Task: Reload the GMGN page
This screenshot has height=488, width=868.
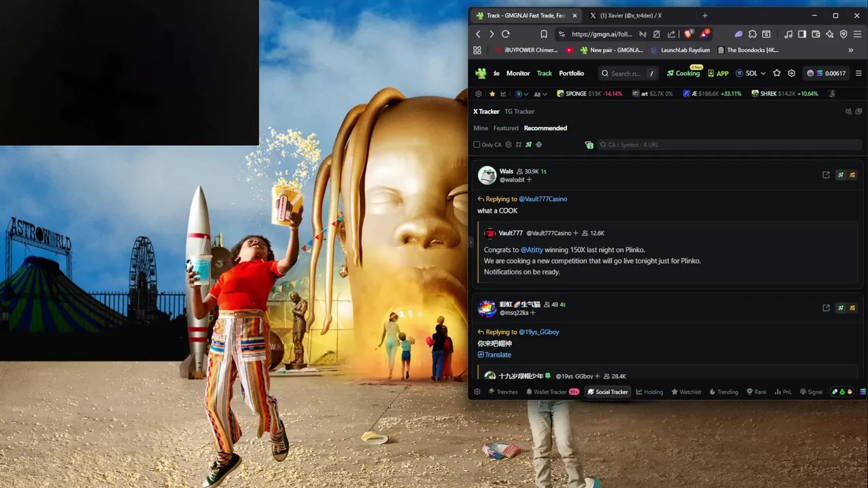Action: (x=505, y=34)
